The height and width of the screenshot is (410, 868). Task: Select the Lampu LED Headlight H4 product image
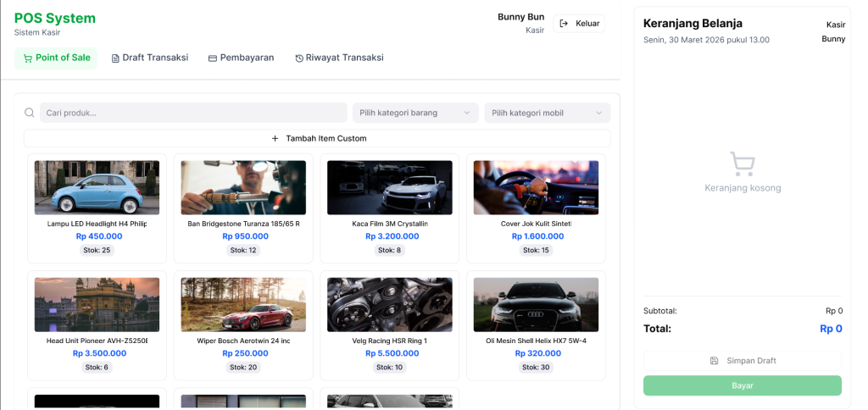97,187
